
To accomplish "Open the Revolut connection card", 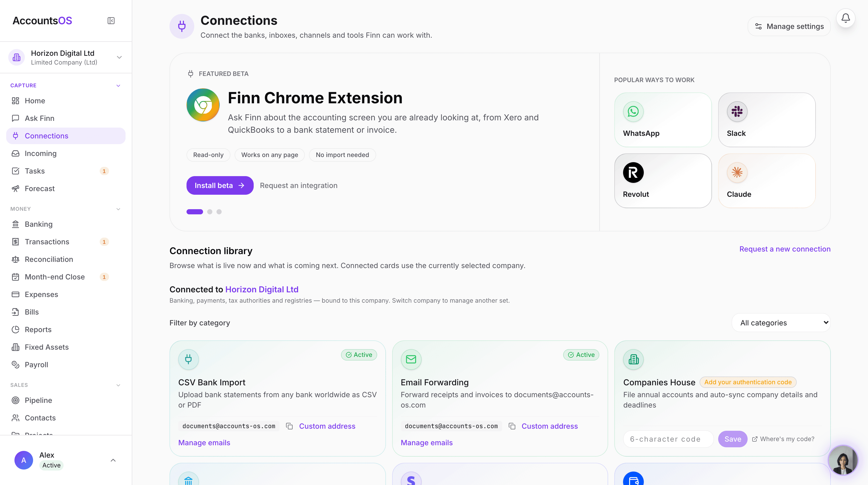I will [663, 181].
